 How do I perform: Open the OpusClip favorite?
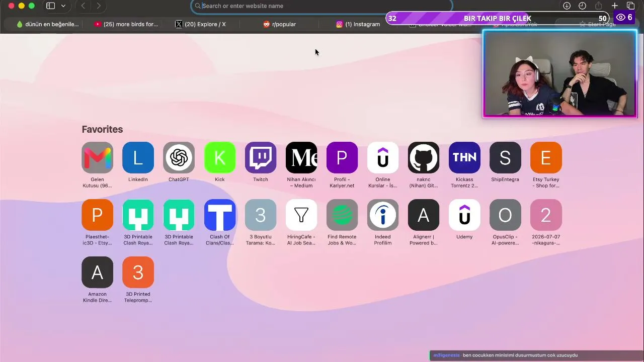505,215
